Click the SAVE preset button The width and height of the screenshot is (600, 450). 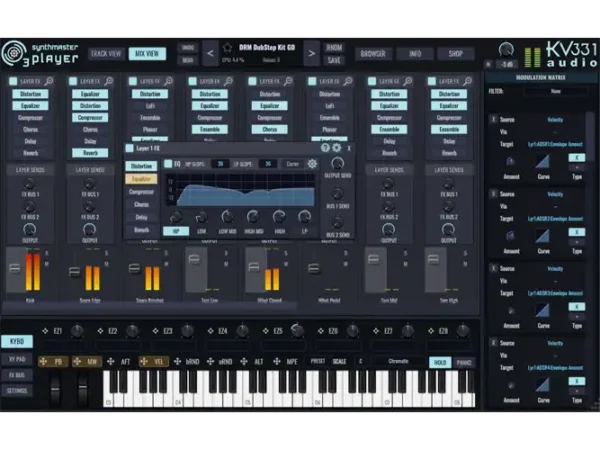(x=334, y=60)
